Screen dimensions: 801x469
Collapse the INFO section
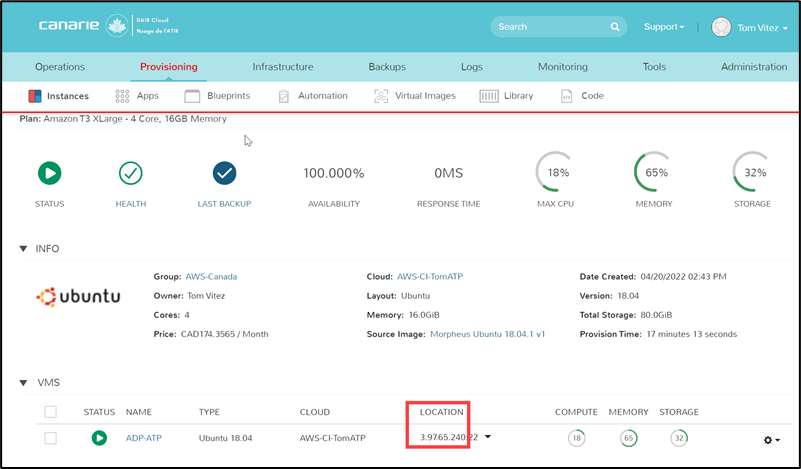(24, 248)
